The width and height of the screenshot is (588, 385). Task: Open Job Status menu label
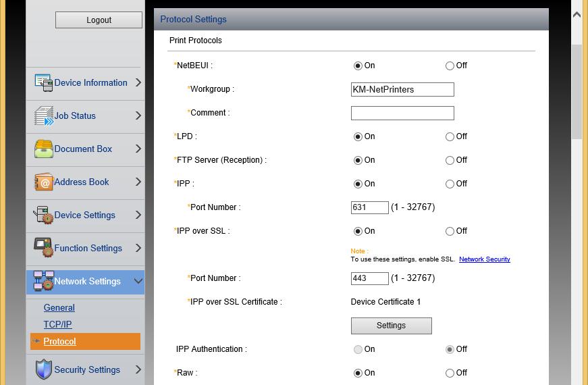tap(75, 115)
